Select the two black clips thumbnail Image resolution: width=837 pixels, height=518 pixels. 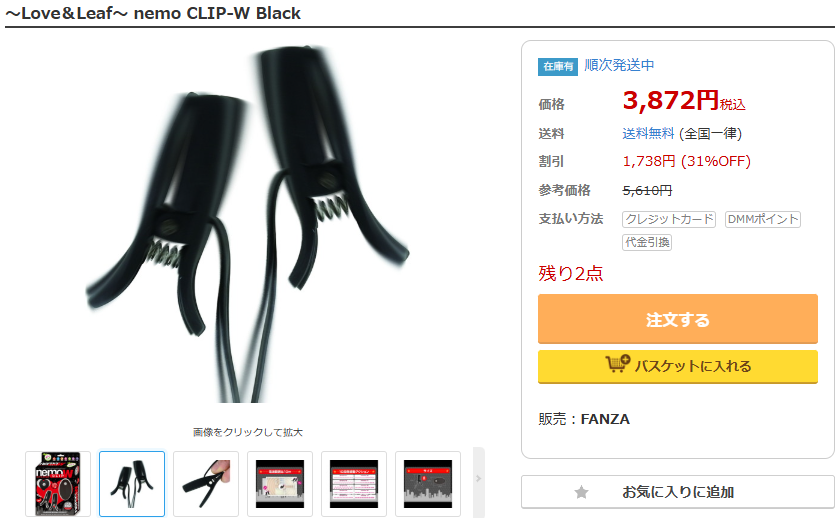tap(132, 484)
